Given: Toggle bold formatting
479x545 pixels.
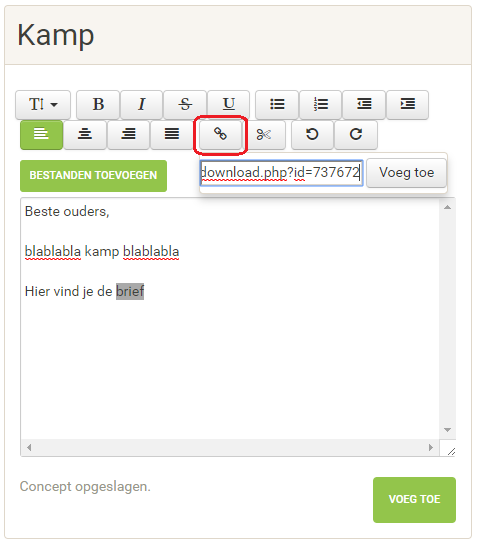Looking at the screenshot, I should 98,105.
